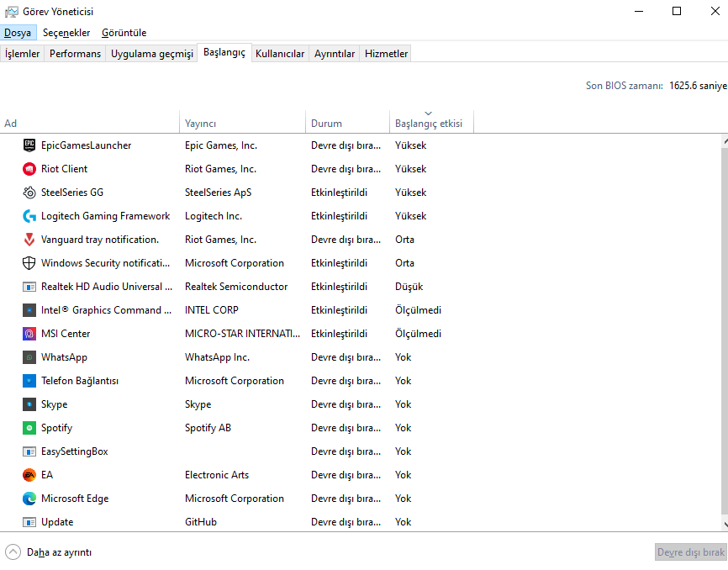
Task: Click the Update row icon
Action: click(29, 522)
